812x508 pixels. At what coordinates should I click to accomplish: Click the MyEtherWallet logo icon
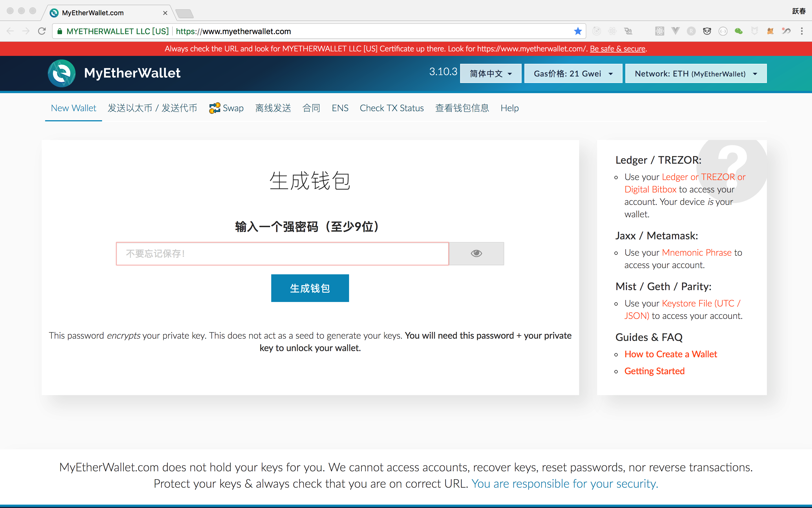[62, 73]
